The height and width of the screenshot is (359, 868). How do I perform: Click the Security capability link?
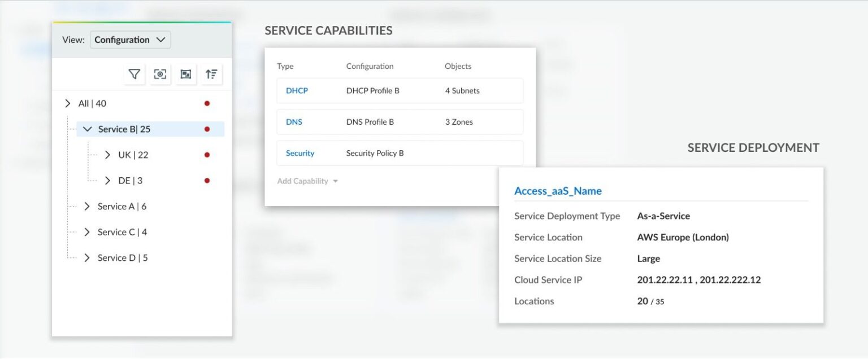click(x=300, y=153)
